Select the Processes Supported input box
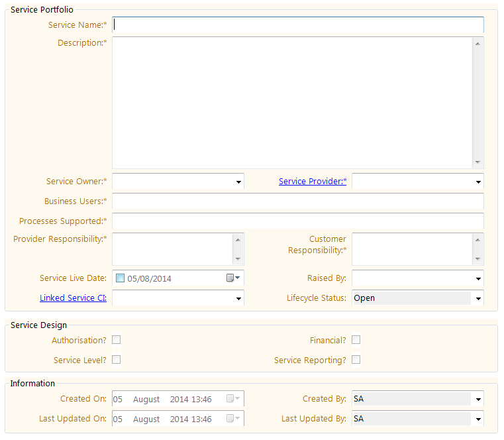The height and width of the screenshot is (440, 504). coord(298,221)
